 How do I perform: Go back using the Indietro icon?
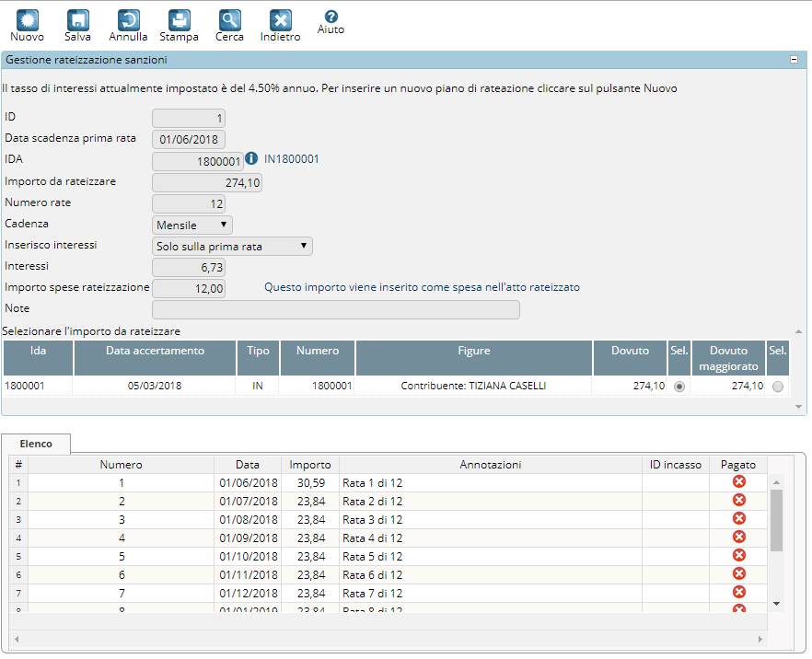click(x=280, y=20)
